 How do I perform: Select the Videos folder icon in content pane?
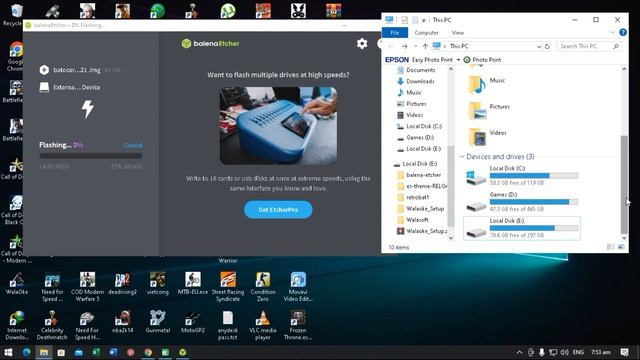477,136
